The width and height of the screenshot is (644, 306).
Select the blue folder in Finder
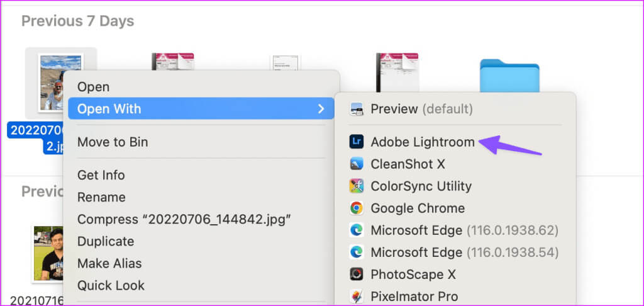[509, 76]
